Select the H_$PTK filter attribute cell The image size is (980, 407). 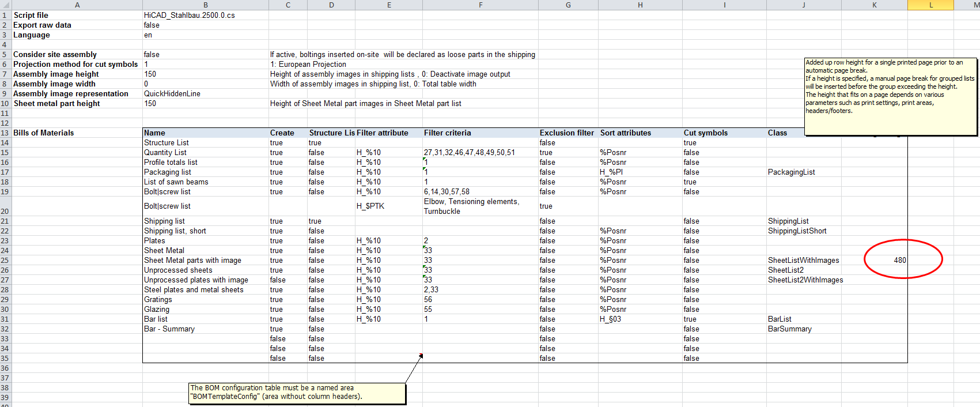(x=370, y=206)
